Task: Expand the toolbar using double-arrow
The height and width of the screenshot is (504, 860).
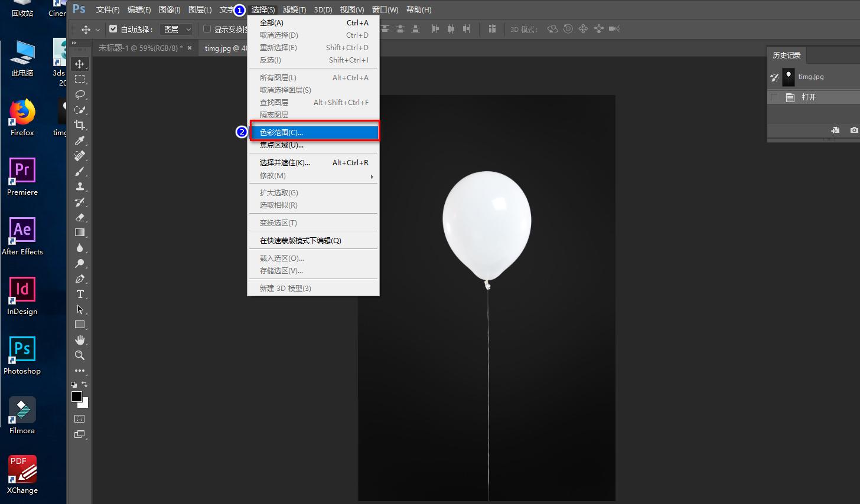Action: pyautogui.click(x=74, y=43)
